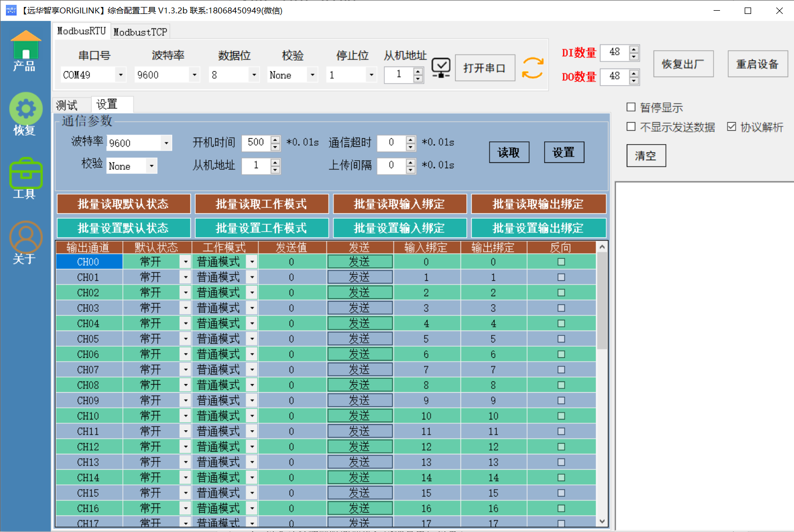Click the monitor connection check icon
Image resolution: width=794 pixels, height=532 pixels.
(x=441, y=68)
